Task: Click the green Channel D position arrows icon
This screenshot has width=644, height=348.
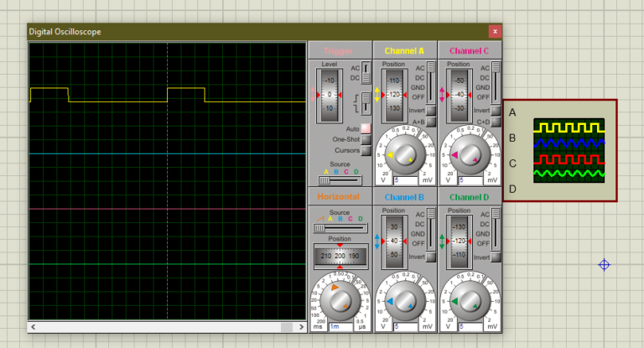Action: point(442,242)
